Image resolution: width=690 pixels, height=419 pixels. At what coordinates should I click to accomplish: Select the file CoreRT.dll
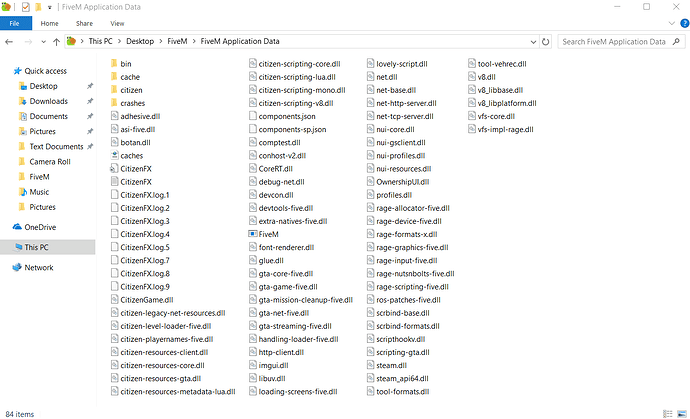(x=271, y=169)
